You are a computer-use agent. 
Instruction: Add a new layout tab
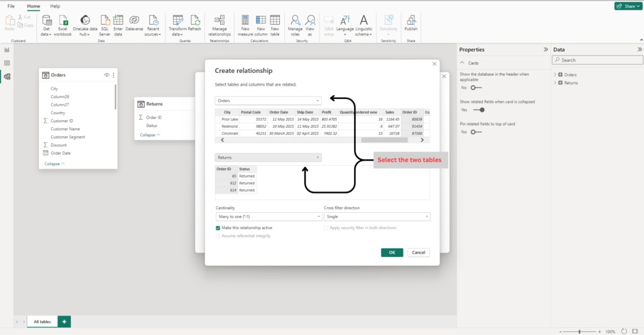coord(64,321)
